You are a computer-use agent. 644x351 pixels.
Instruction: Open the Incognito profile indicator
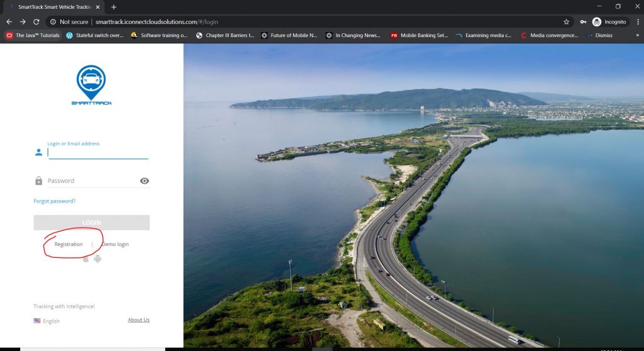tap(609, 21)
